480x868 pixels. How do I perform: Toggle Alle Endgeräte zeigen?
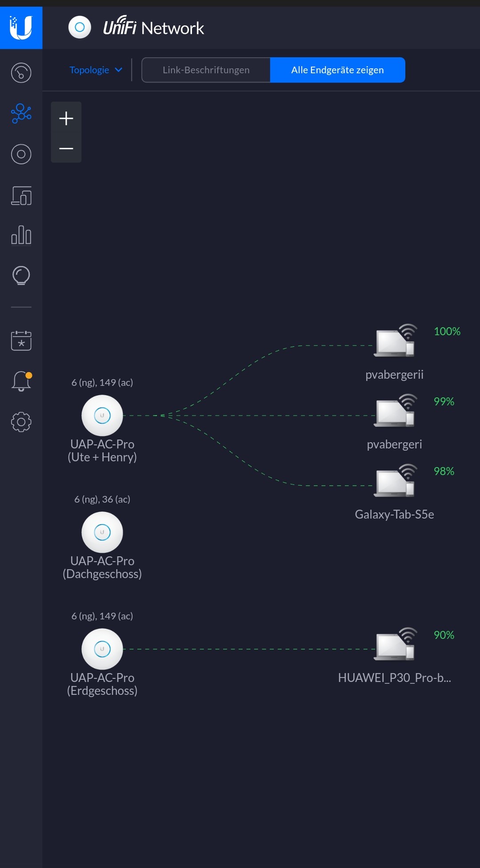[338, 70]
